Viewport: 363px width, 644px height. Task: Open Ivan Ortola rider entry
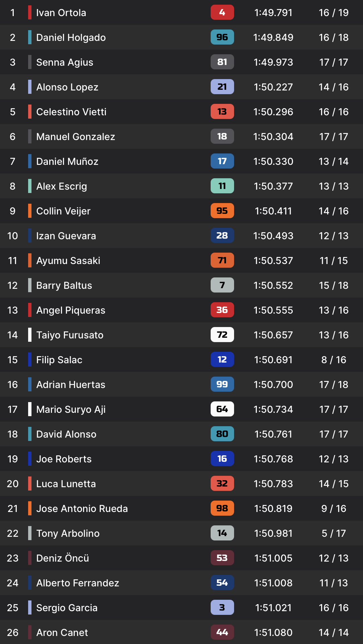point(181,12)
